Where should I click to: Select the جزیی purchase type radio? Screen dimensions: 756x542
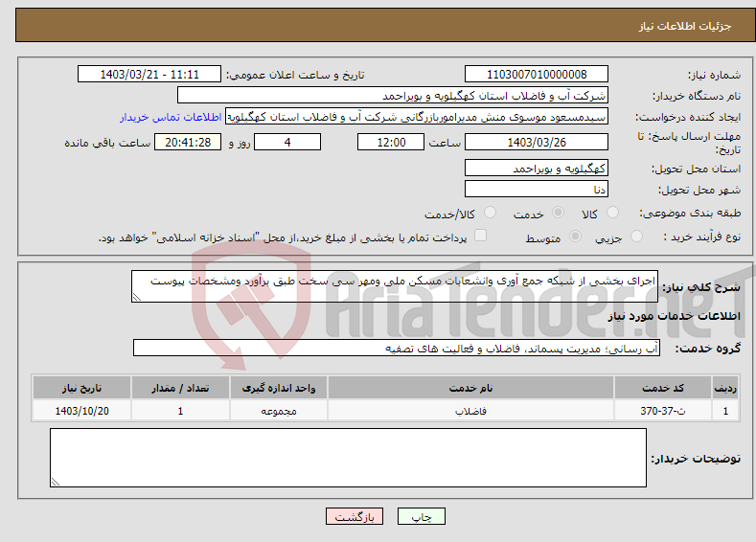[x=636, y=237]
